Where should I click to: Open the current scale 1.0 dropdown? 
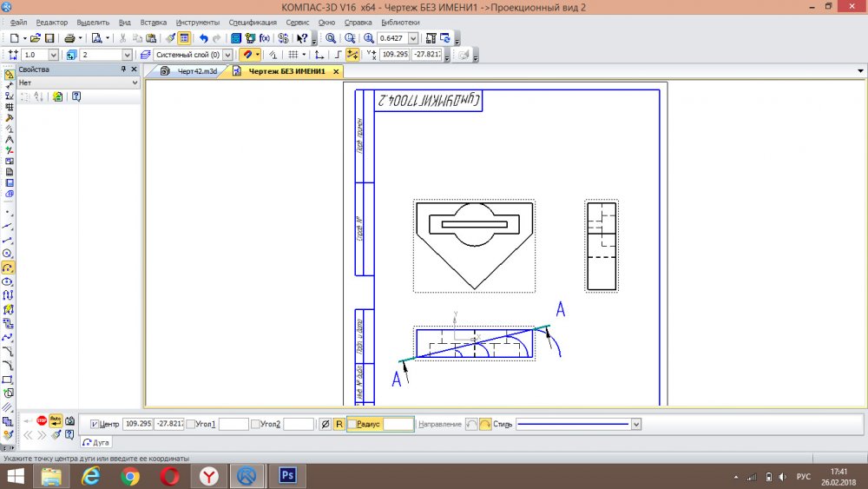(x=53, y=54)
